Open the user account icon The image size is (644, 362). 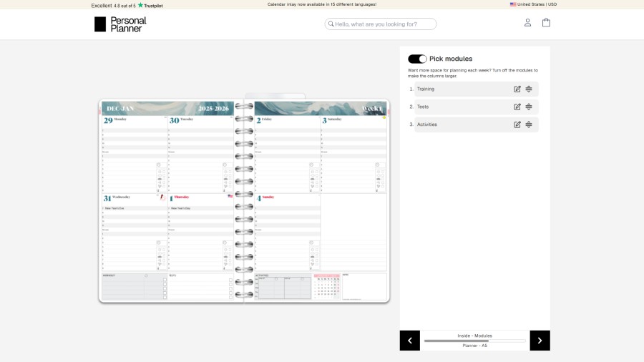527,23
